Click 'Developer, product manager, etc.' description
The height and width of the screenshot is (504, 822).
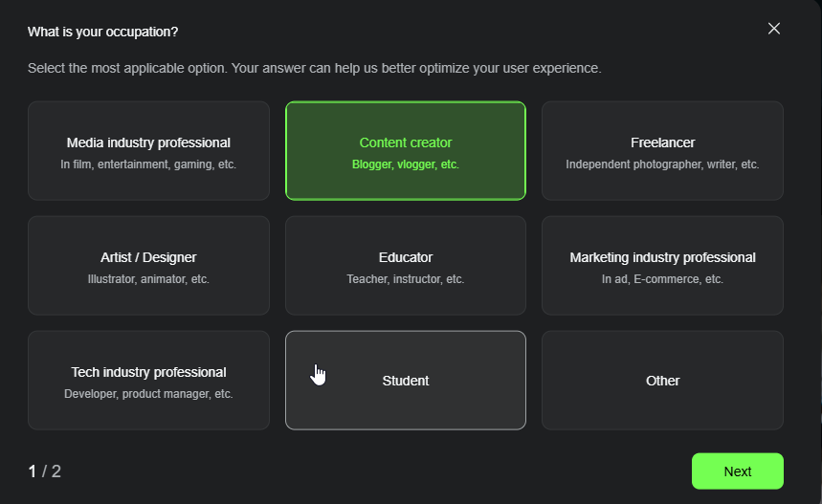coord(148,394)
